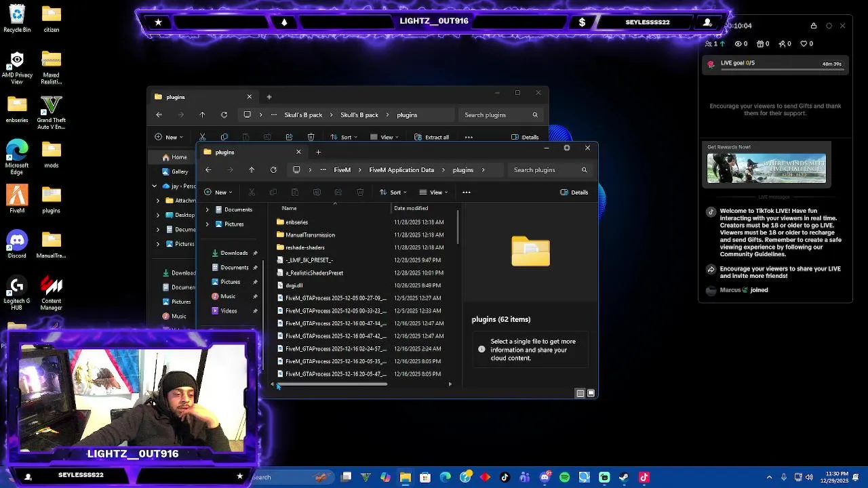Click up arrow in Skull's B pack window

click(202, 115)
